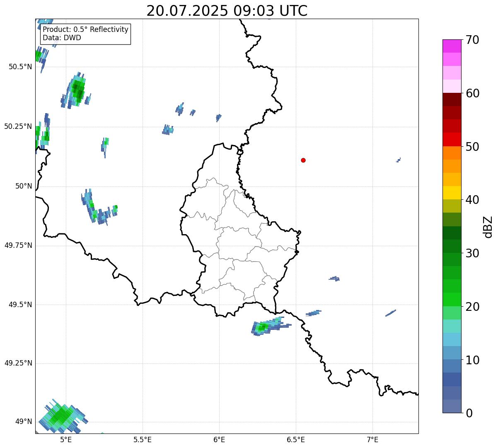Click the colorbar tick value 50

point(472,147)
